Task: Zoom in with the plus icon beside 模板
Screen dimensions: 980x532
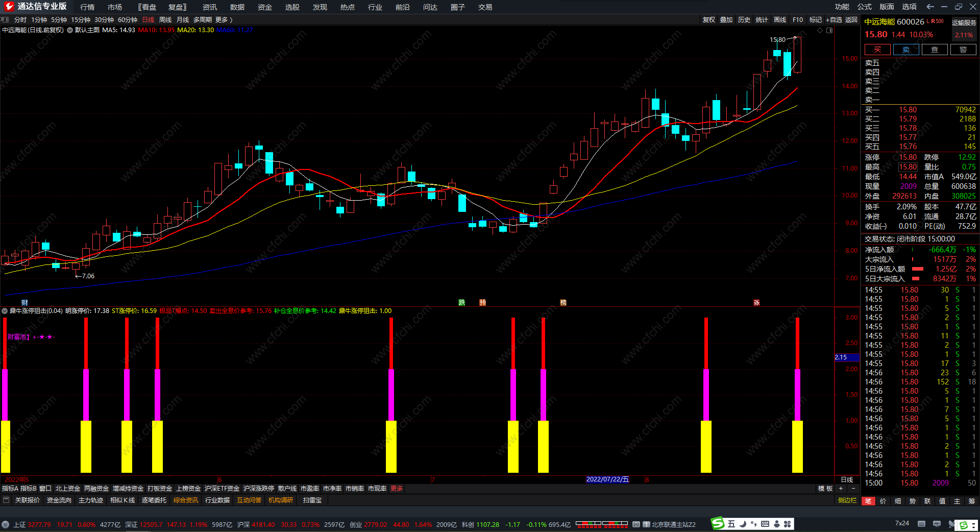Action: pyautogui.click(x=841, y=489)
